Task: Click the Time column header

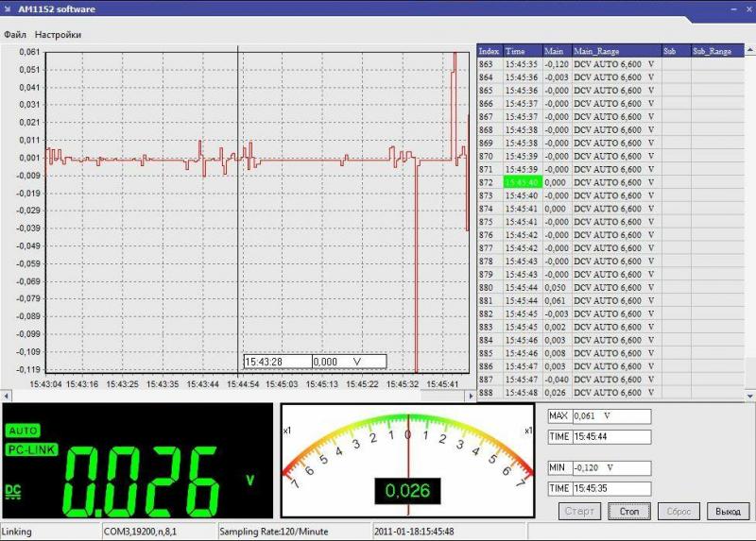Action: point(524,51)
